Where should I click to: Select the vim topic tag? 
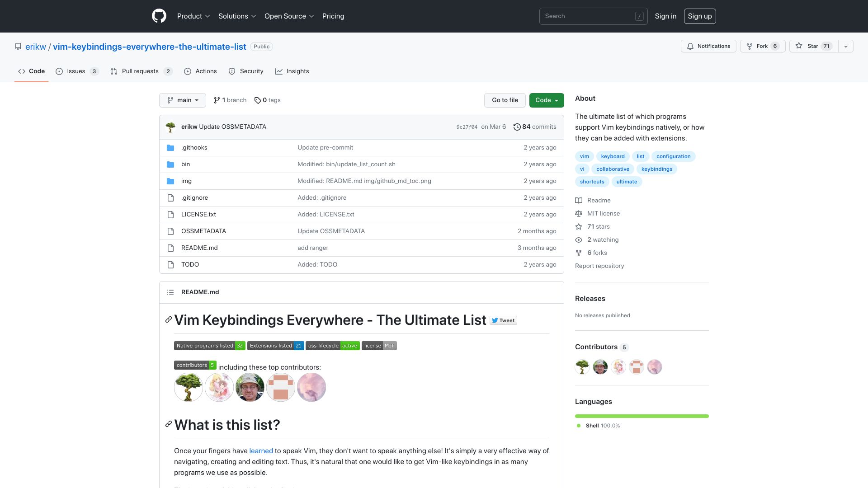(x=585, y=156)
